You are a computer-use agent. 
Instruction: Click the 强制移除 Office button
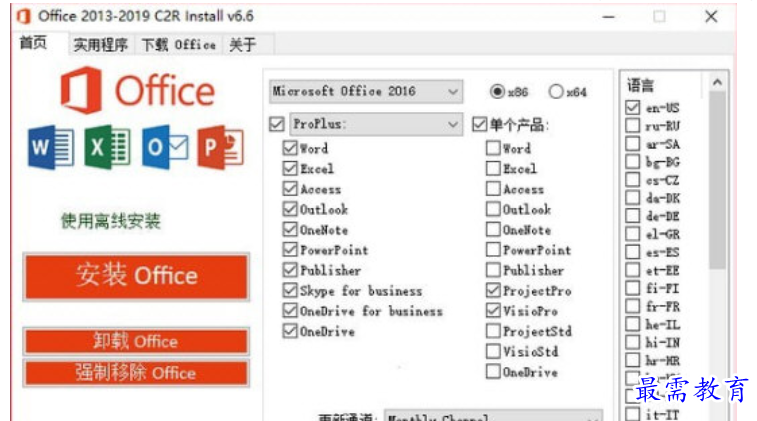click(136, 373)
